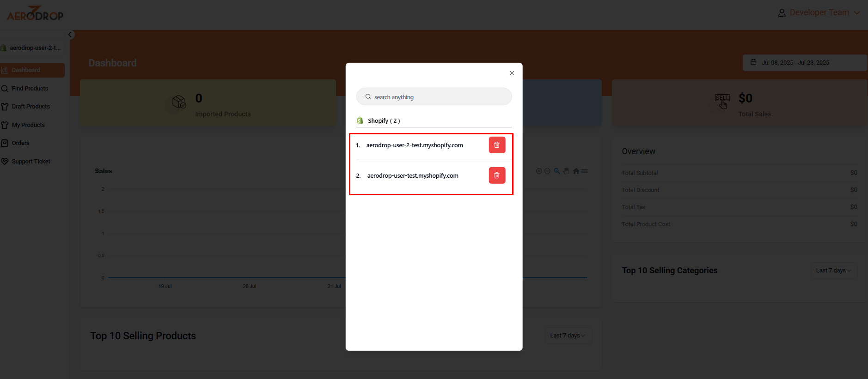This screenshot has width=868, height=379.
Task: Click the Total Discount row
Action: [x=740, y=190]
